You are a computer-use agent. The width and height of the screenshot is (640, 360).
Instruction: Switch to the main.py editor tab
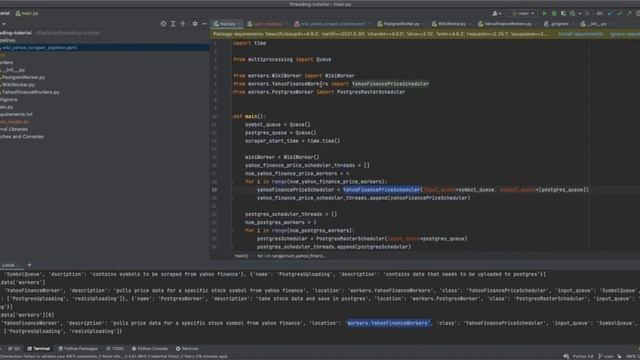point(227,24)
